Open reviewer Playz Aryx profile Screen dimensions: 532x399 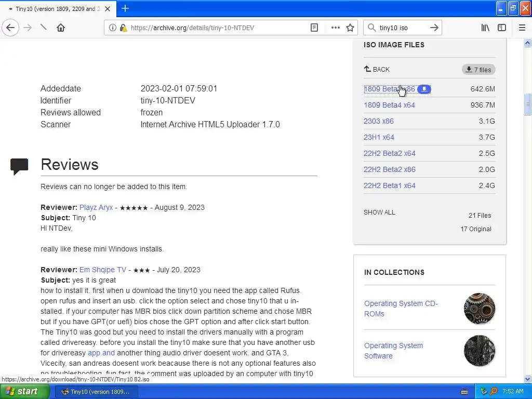(96, 207)
